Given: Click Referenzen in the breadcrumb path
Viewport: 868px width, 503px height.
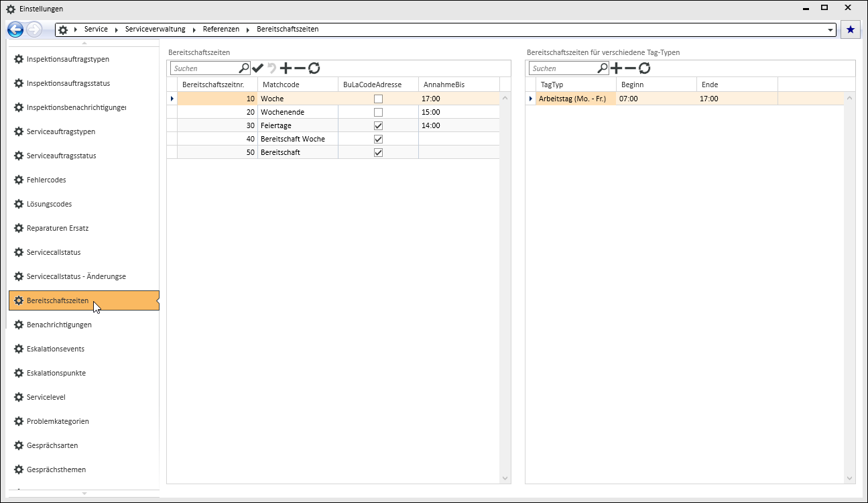Looking at the screenshot, I should pyautogui.click(x=221, y=30).
